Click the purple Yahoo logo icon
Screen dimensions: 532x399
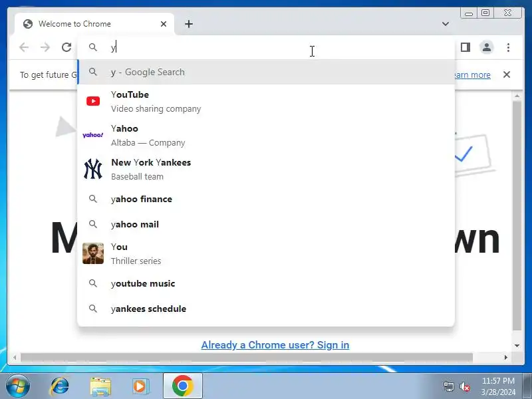[93, 135]
